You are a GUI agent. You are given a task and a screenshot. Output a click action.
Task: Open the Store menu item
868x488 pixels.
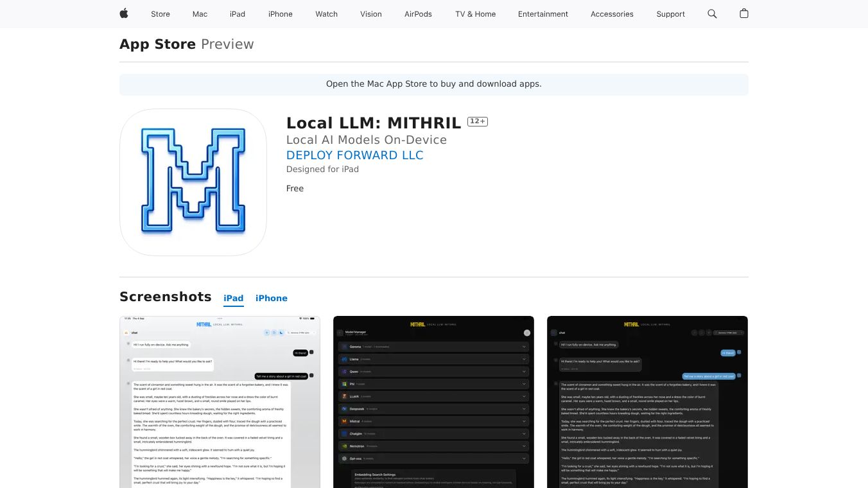click(161, 14)
